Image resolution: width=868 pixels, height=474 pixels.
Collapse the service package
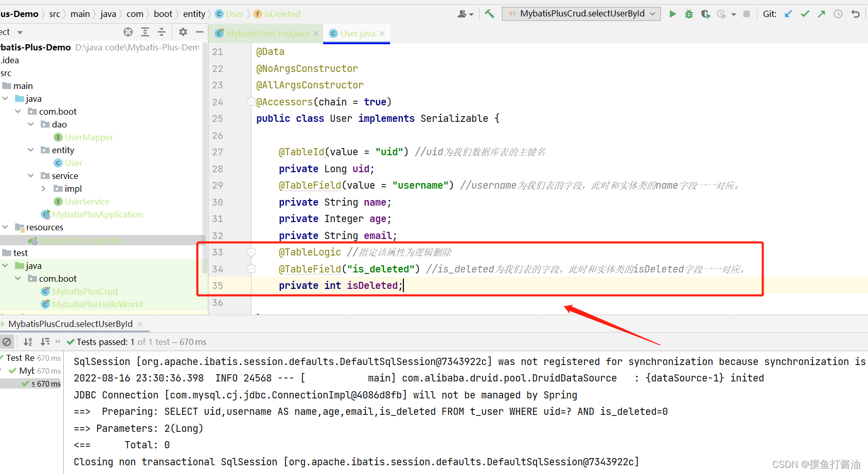pos(31,176)
